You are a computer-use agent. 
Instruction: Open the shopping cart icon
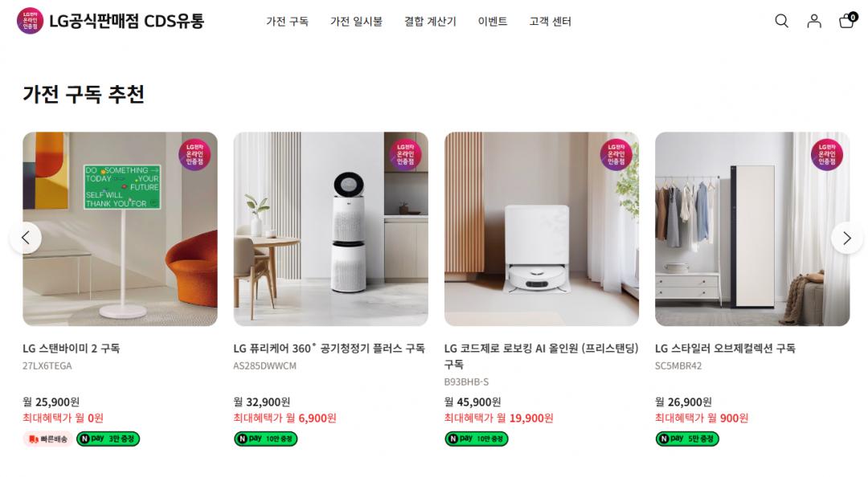[847, 20]
